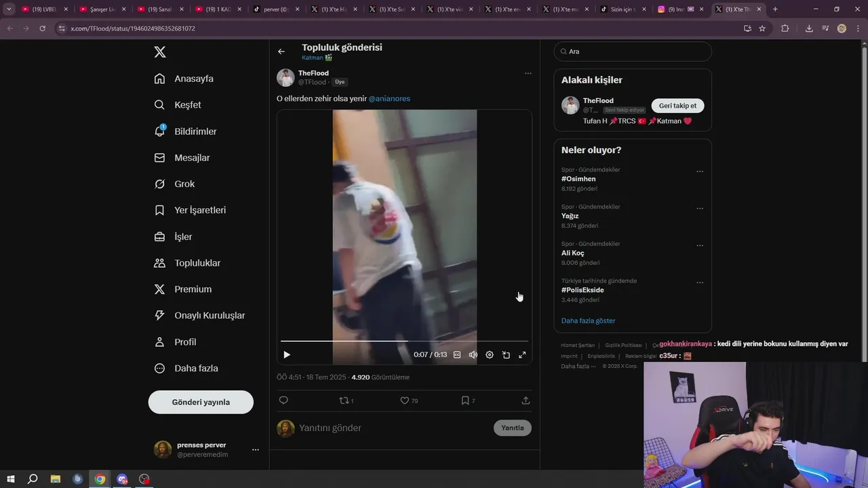The height and width of the screenshot is (488, 868).
Task: Click Daha fazla göster link
Action: 589,321
